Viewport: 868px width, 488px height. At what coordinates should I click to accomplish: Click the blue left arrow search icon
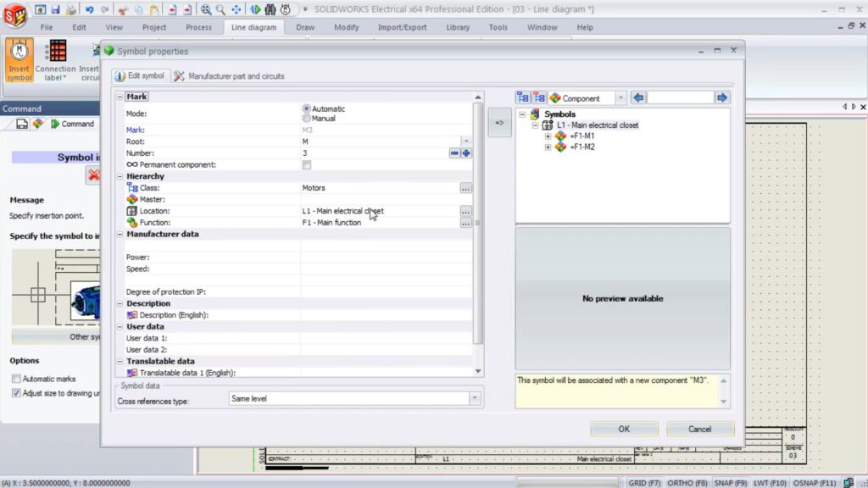(x=638, y=98)
